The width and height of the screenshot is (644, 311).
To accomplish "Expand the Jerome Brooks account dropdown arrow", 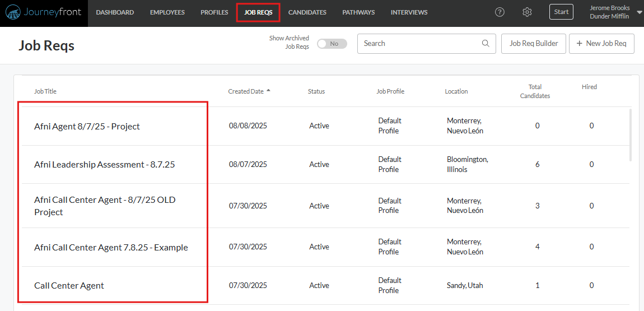I will 638,12.
